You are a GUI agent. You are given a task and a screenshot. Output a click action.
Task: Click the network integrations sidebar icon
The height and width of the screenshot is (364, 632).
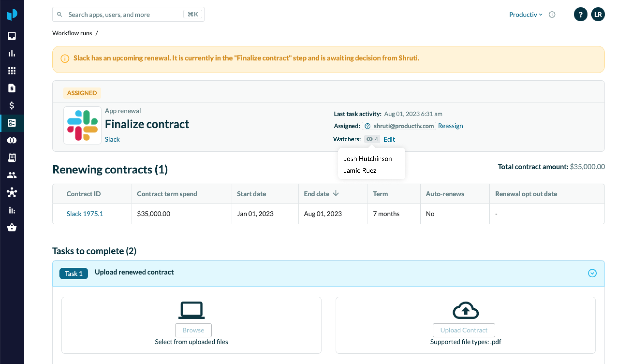pos(12,193)
